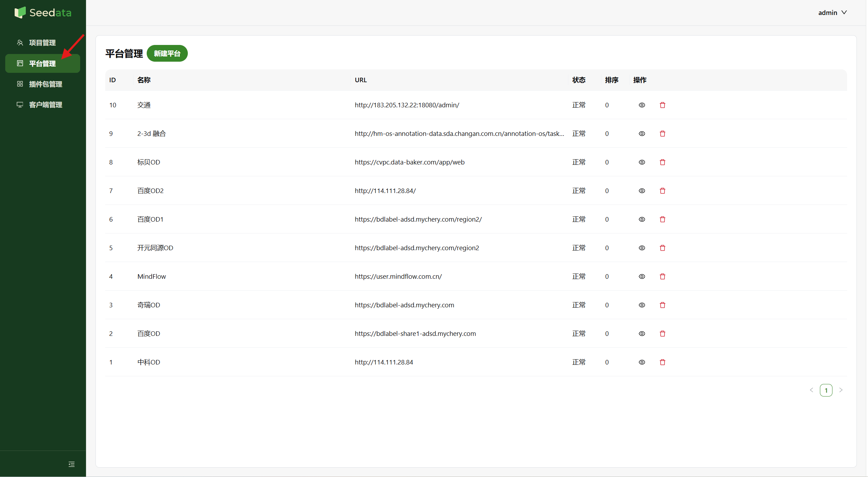868x477 pixels.
Task: Select page 1 in pagination
Action: 826,390
